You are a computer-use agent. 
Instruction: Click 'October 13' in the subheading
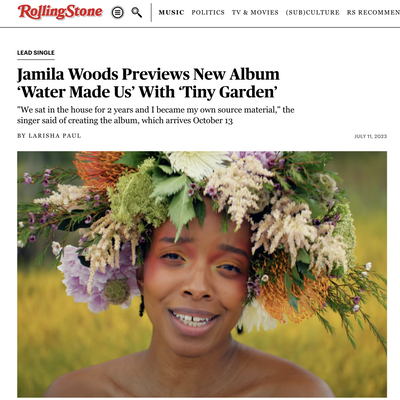pos(213,120)
